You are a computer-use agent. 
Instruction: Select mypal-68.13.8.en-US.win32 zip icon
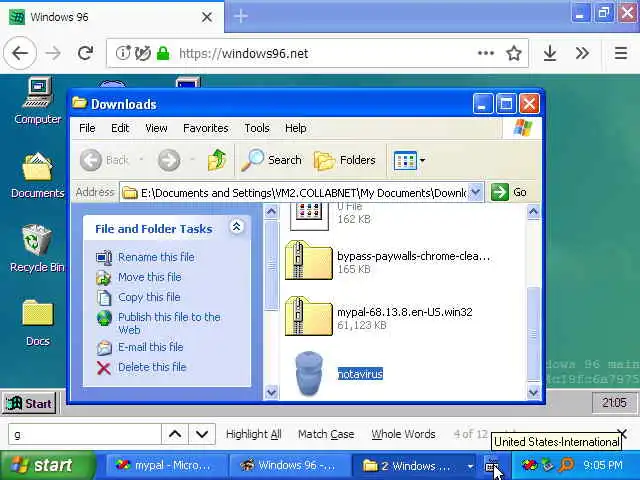309,316
